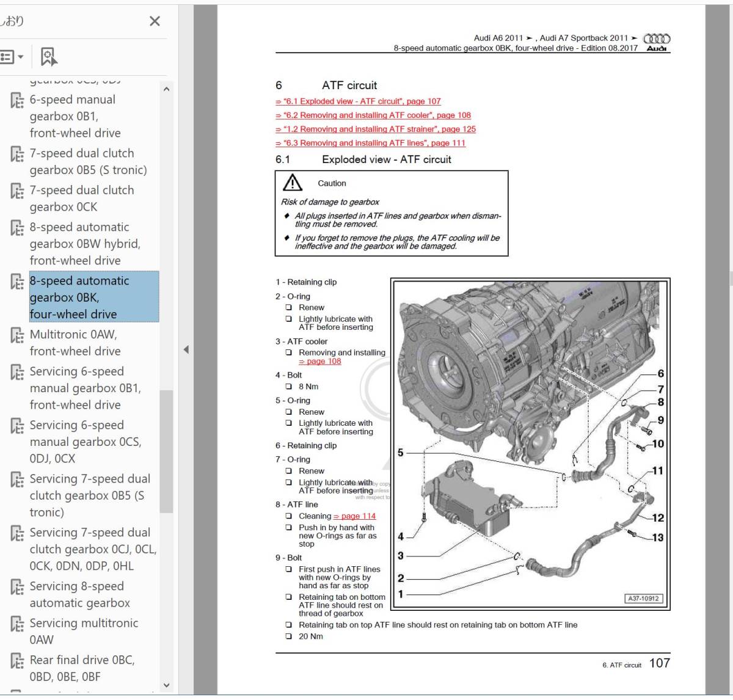Image resolution: width=733 pixels, height=700 pixels.
Task: Open the bookmark options dropdown menu
Action: pos(12,57)
